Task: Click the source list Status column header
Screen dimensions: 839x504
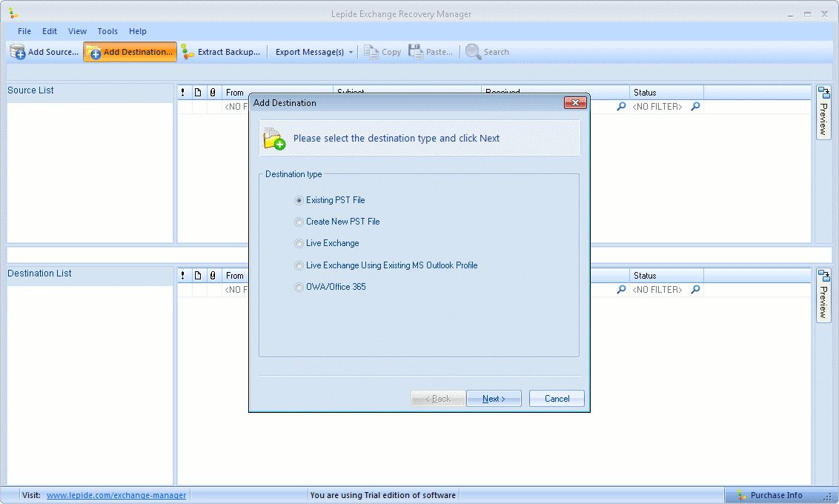Action: (667, 93)
